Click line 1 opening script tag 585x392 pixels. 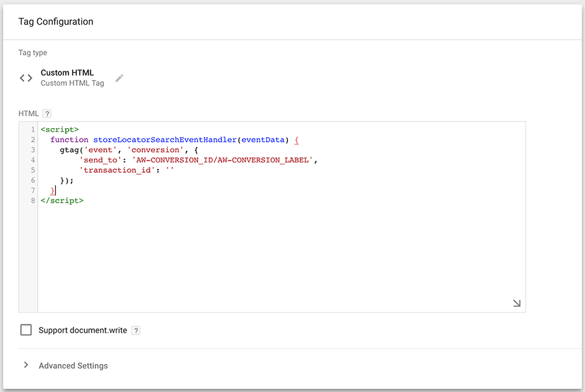[60, 129]
